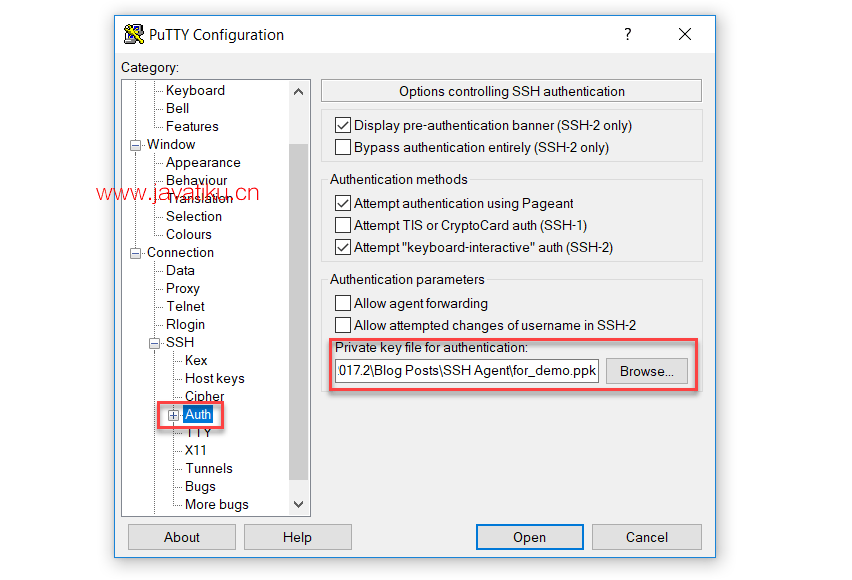This screenshot has width=852, height=580.
Task: Select More bugs category
Action: click(x=216, y=504)
